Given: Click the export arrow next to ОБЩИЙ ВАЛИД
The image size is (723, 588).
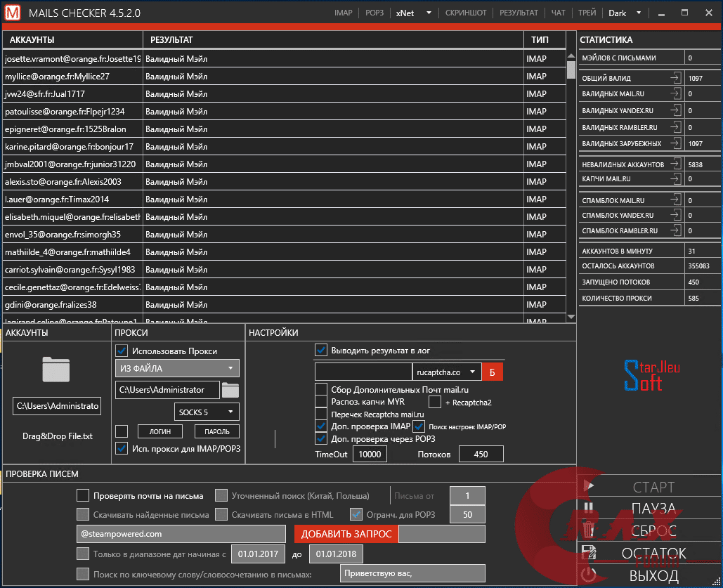Looking at the screenshot, I should (x=675, y=78).
